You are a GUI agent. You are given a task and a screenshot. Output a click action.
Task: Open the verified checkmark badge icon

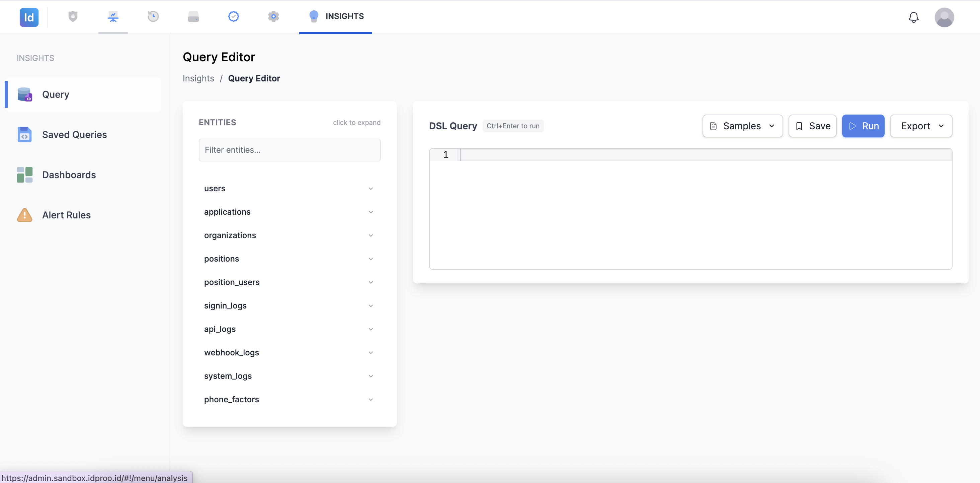233,16
